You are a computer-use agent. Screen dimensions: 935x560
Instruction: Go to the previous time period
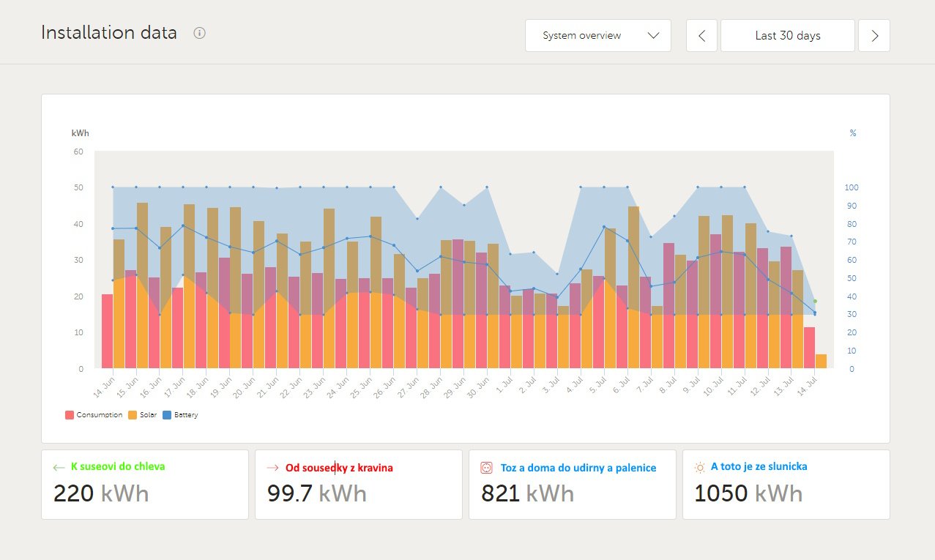[x=702, y=35]
